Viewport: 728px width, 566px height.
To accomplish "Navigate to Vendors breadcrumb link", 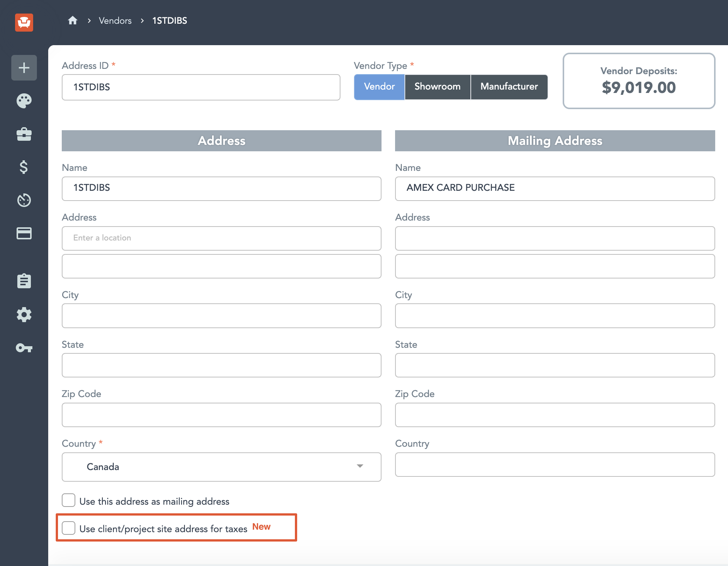I will pos(115,21).
